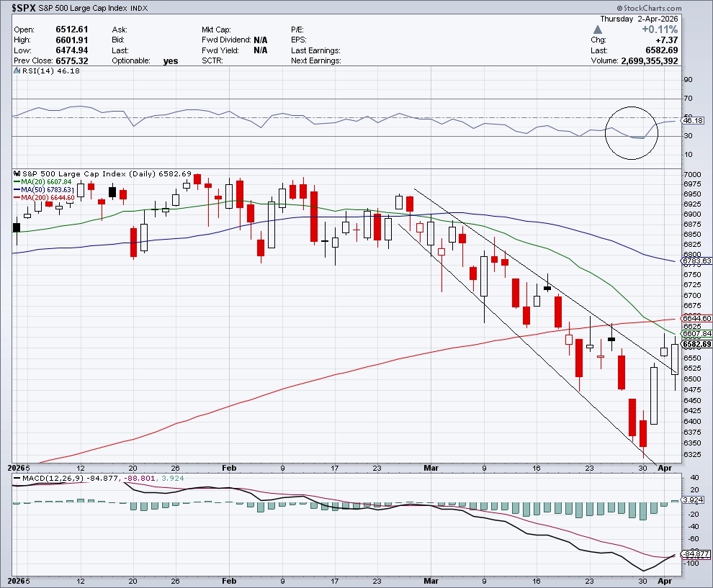The width and height of the screenshot is (713, 588).
Task: Click the 6582.69 last price axis tag
Action: click(697, 344)
